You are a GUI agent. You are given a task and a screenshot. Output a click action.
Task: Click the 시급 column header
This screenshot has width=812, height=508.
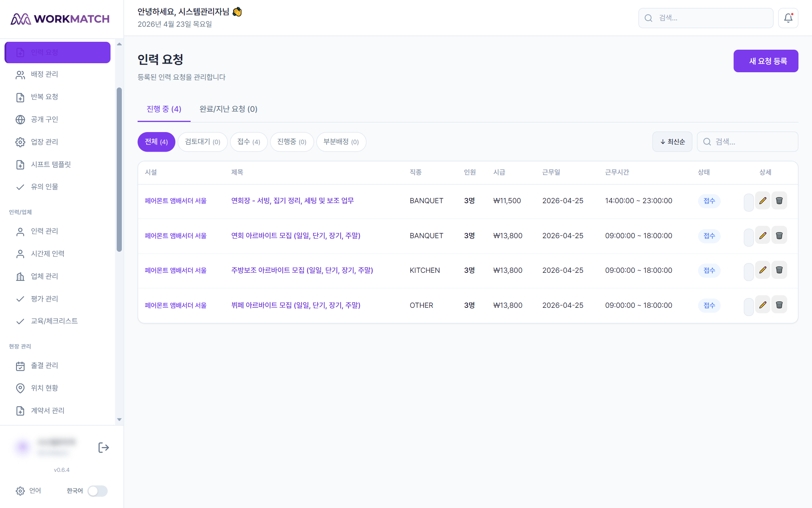tap(499, 172)
